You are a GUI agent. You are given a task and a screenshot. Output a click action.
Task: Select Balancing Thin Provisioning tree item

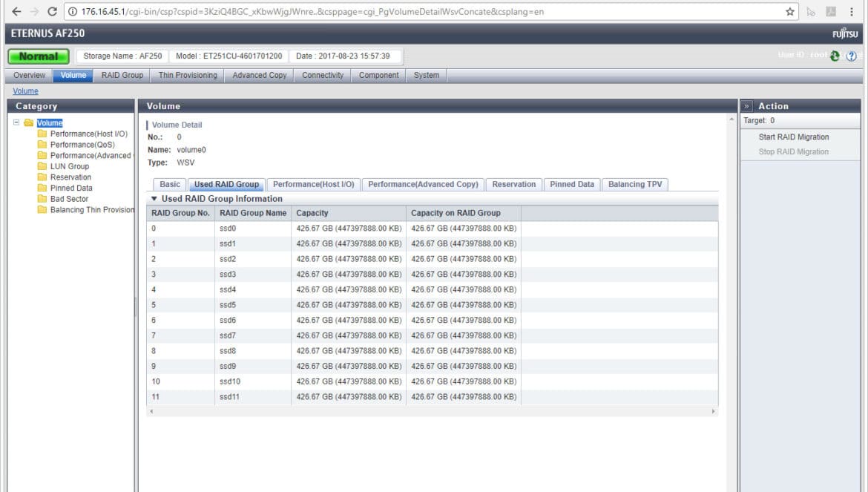(x=92, y=210)
